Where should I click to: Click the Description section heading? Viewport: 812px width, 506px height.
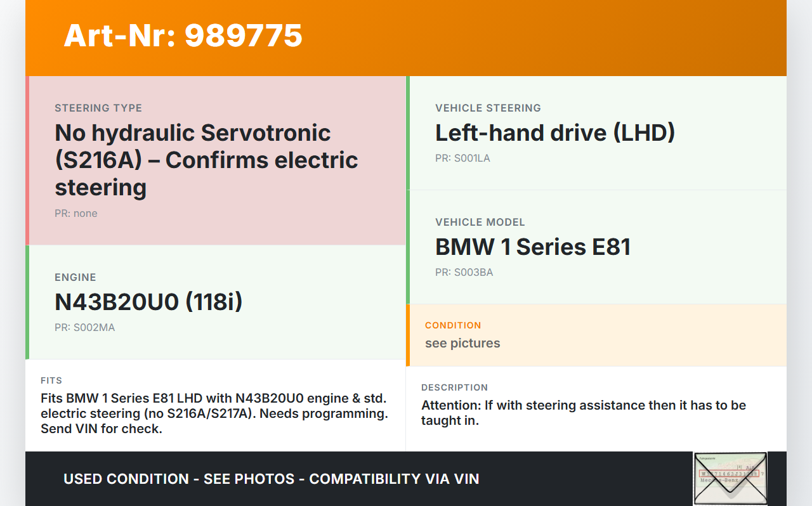point(454,387)
